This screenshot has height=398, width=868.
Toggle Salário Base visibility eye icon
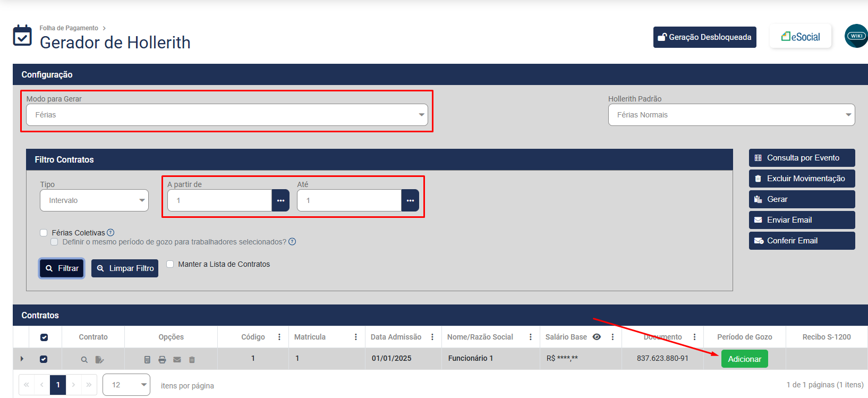click(x=597, y=337)
